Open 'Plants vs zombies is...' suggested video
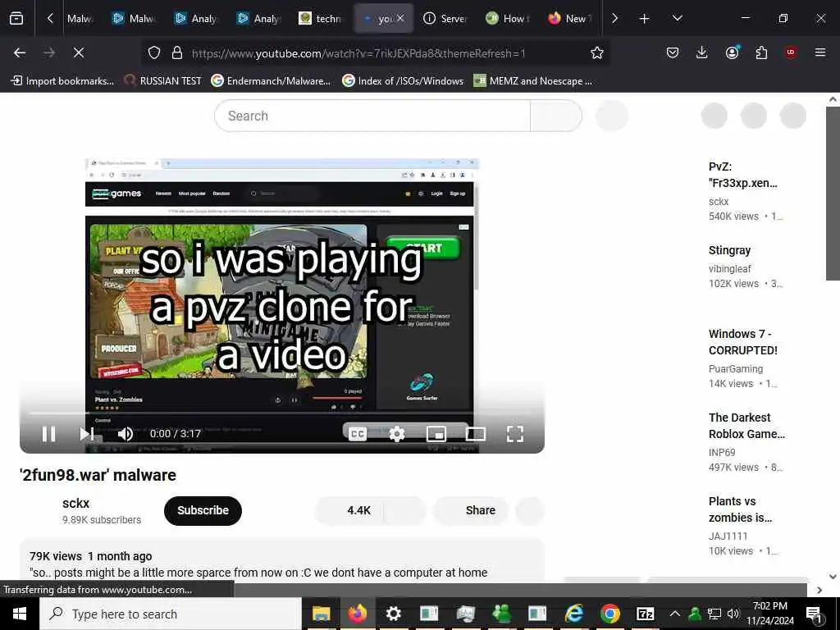Screen dimensions: 840x630 tap(740, 509)
